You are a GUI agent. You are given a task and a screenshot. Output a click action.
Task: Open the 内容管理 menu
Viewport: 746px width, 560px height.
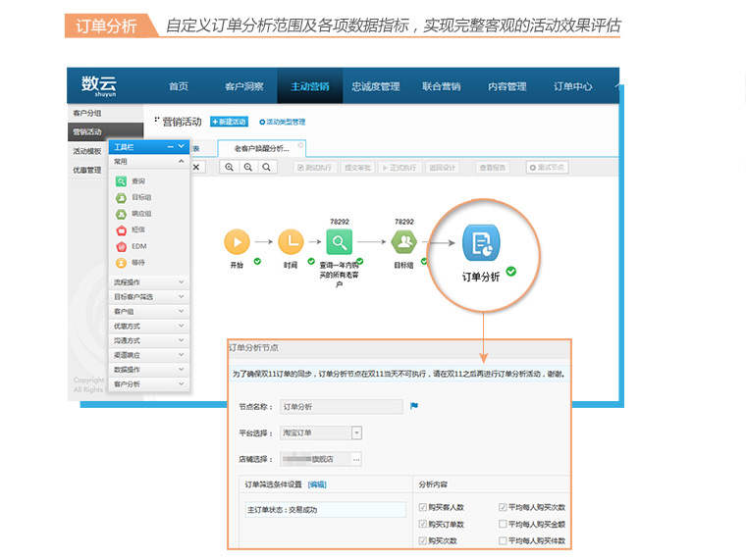pos(506,86)
